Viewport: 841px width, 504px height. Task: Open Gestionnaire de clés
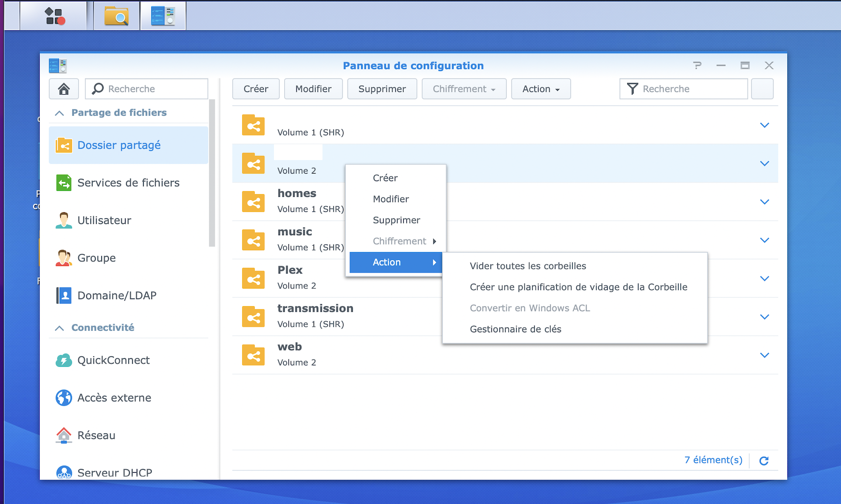click(575, 329)
